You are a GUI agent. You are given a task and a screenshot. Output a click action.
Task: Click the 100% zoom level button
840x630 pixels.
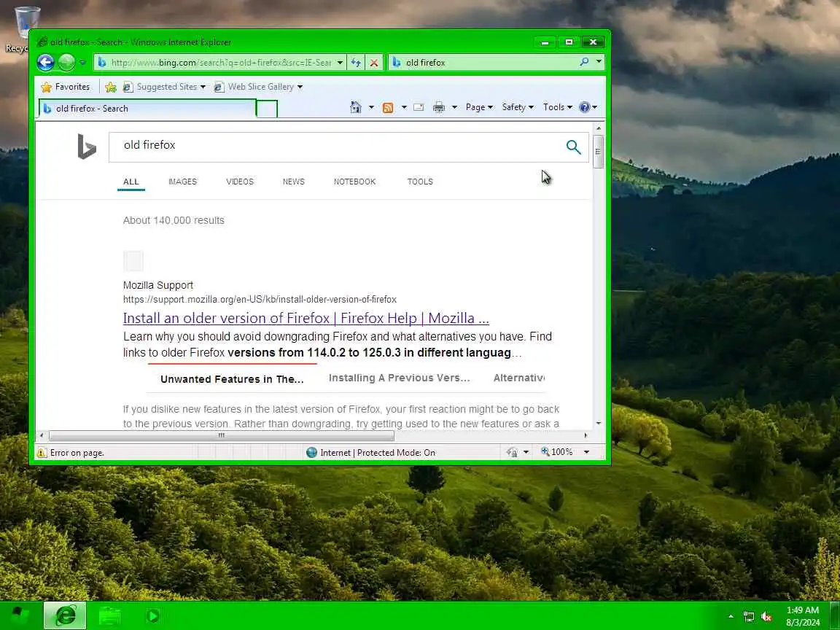[x=557, y=452]
